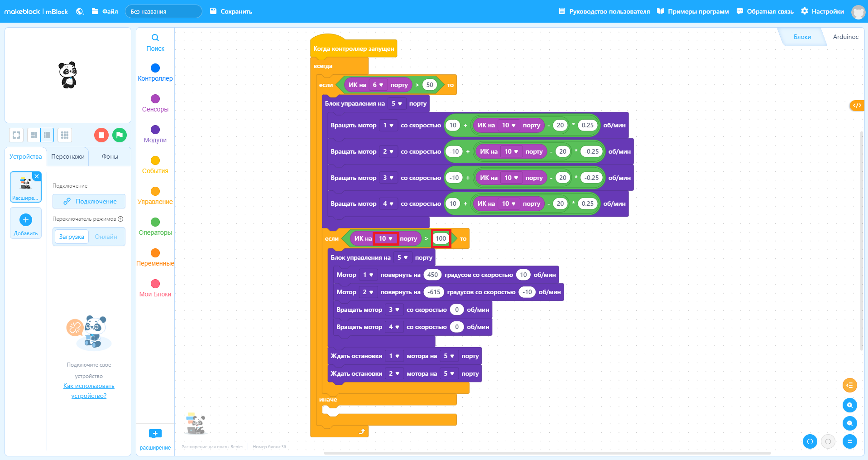Open port 5 dropdown in first Блок управления
The width and height of the screenshot is (868, 460).
coord(397,103)
